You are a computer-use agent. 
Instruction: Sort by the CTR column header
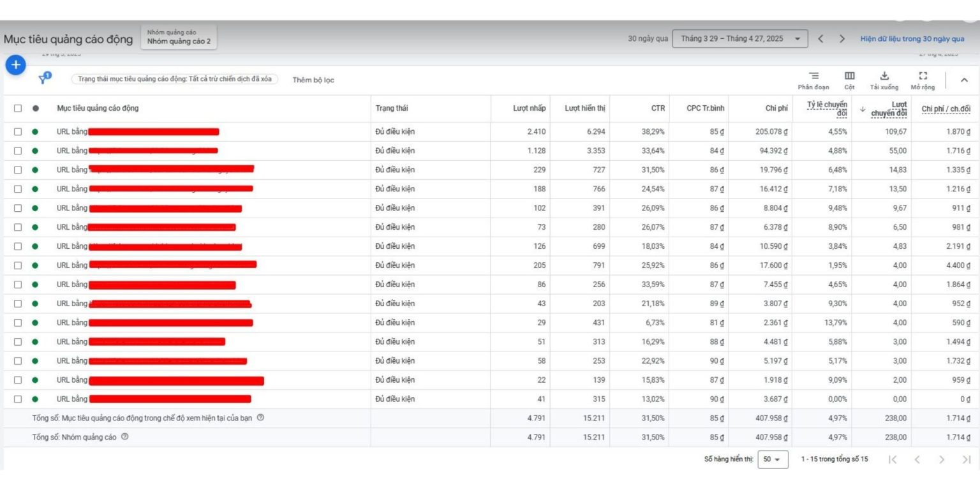tap(658, 108)
